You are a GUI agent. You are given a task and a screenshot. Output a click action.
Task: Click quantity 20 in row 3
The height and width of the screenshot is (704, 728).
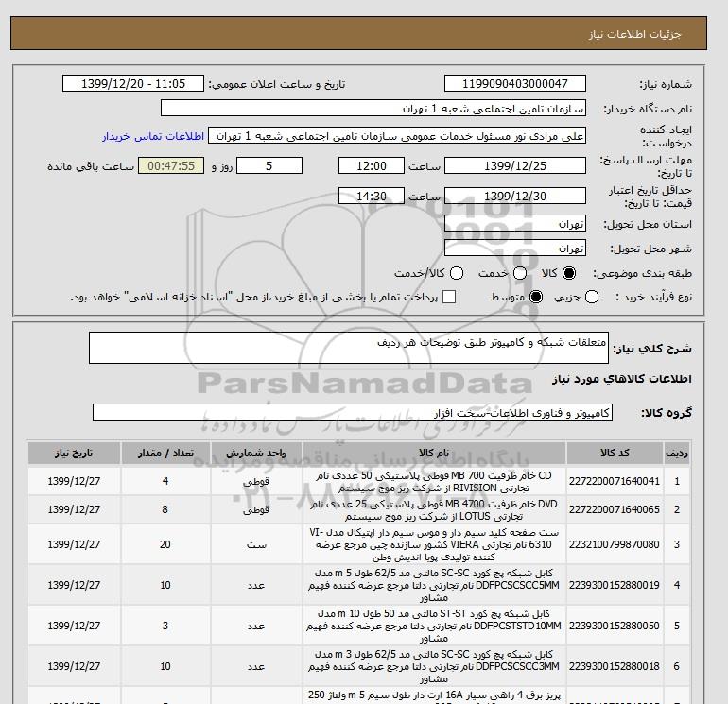pyautogui.click(x=165, y=544)
